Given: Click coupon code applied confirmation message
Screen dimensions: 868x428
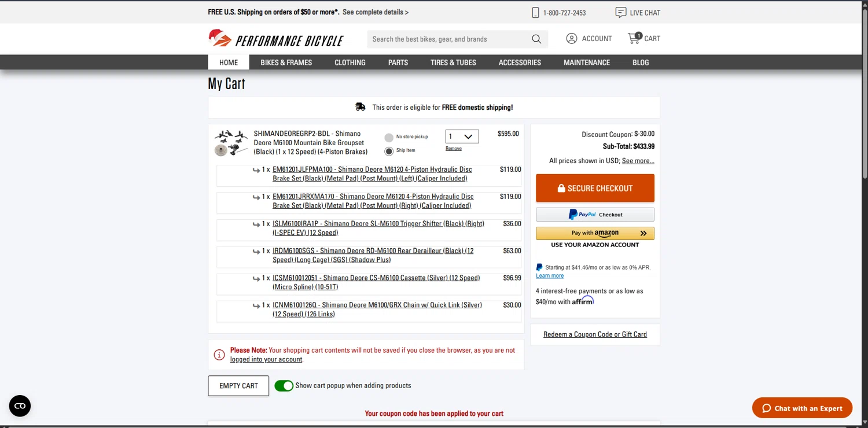Looking at the screenshot, I should [x=434, y=414].
